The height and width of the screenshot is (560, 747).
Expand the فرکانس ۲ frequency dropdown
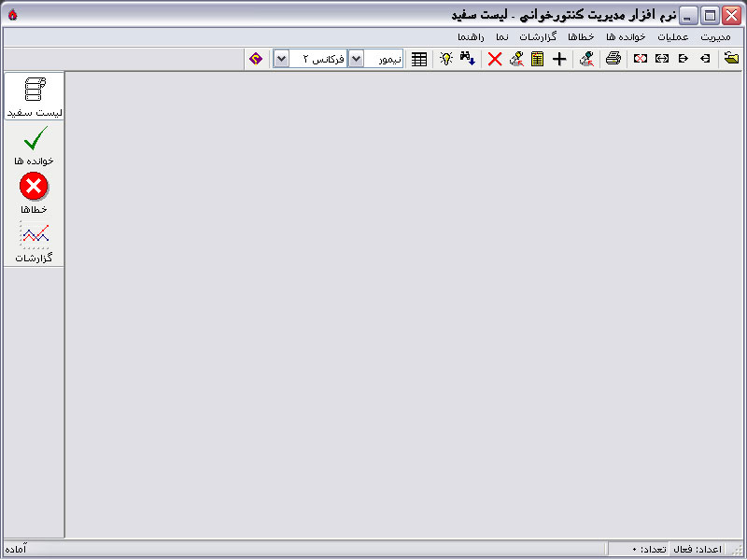tap(281, 59)
